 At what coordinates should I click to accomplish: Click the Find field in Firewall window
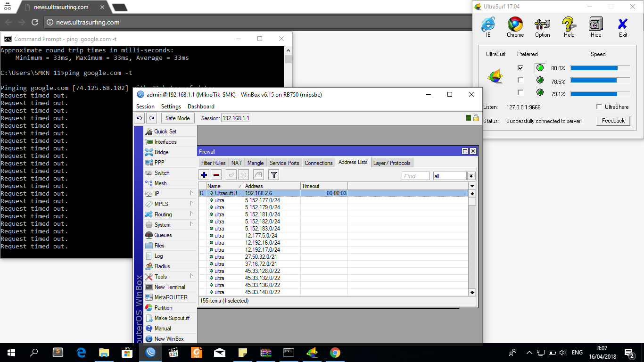pos(415,176)
